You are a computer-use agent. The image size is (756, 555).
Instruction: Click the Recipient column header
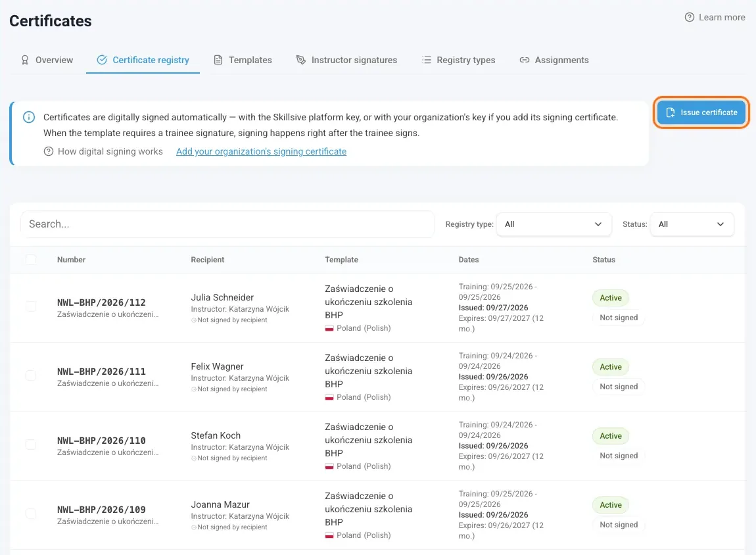click(x=207, y=260)
